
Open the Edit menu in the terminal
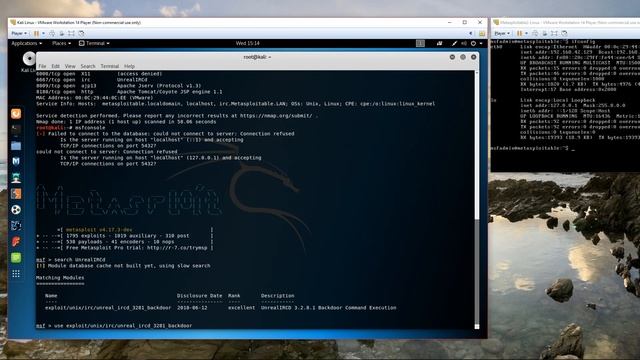55,66
